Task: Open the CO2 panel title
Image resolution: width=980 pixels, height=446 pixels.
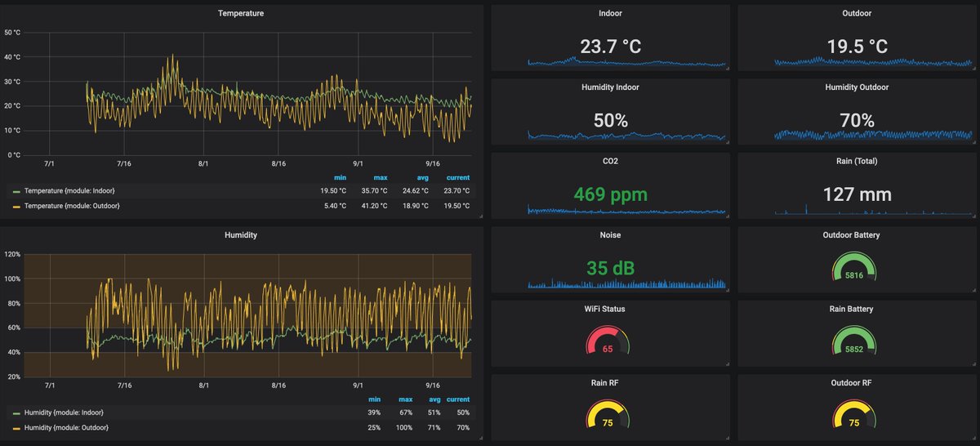Action: point(610,161)
